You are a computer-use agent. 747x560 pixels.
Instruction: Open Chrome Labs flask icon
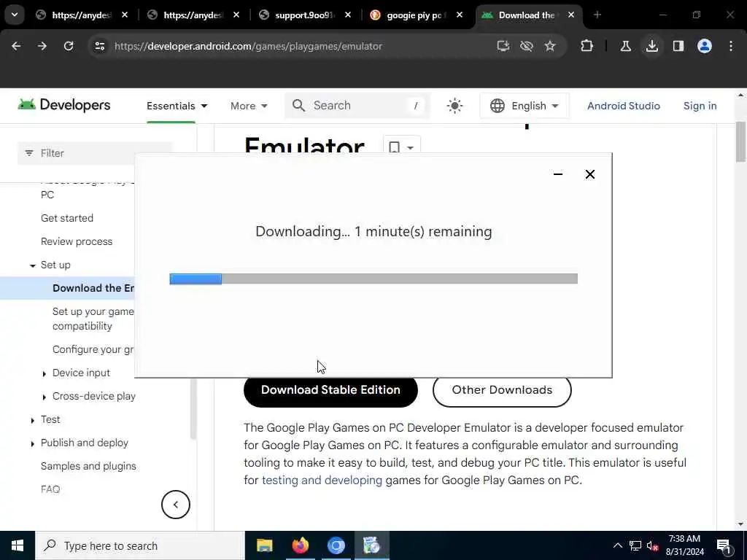tap(625, 46)
